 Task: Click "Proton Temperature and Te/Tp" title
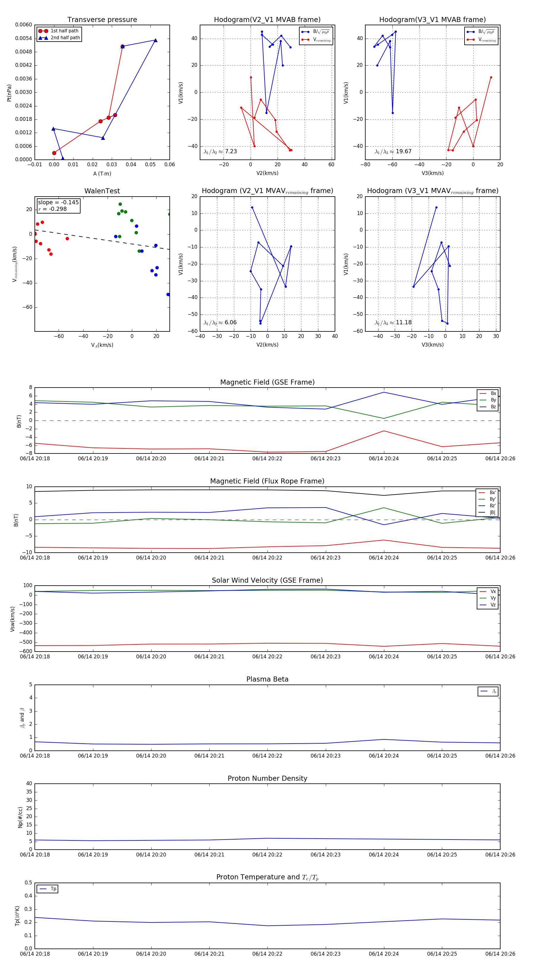[x=267, y=877]
